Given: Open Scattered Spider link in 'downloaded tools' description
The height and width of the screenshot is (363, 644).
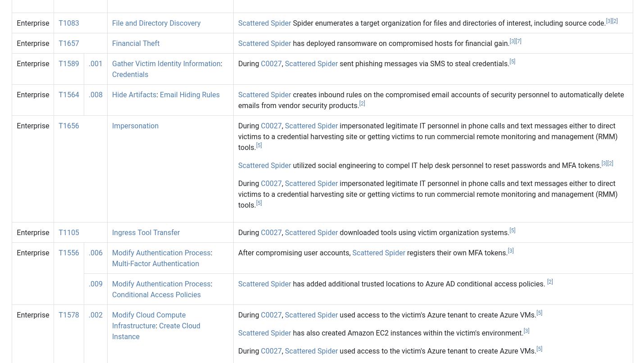Looking at the screenshot, I should pos(311,232).
